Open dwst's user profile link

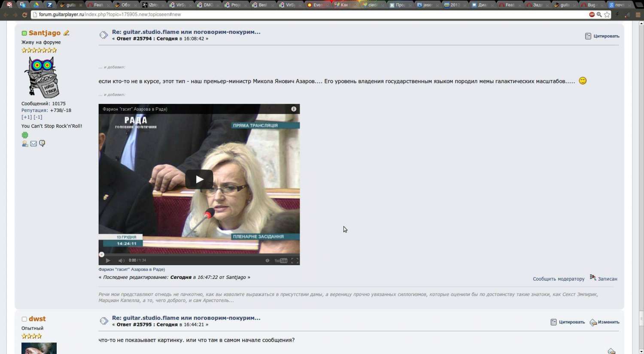click(x=37, y=319)
